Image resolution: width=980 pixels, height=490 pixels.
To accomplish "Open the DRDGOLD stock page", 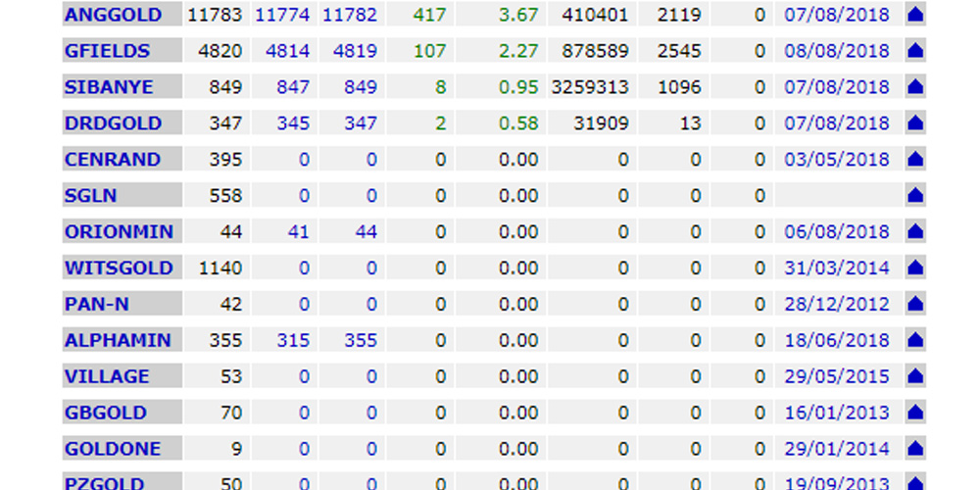I will tap(113, 123).
